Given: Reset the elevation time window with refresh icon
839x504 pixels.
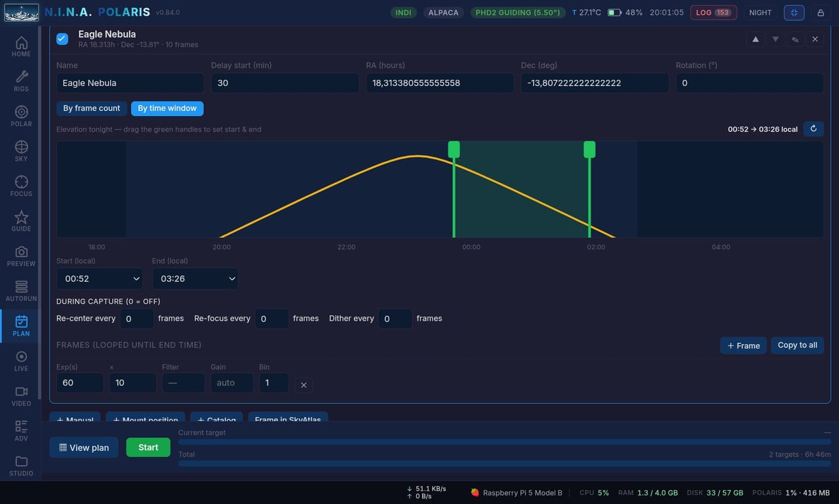Looking at the screenshot, I should pos(813,129).
